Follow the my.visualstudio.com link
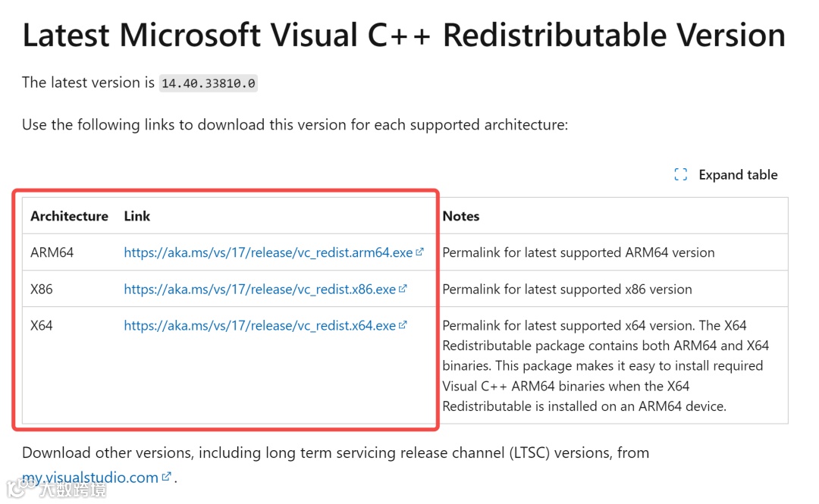Image resolution: width=819 pixels, height=504 pixels. click(89, 477)
